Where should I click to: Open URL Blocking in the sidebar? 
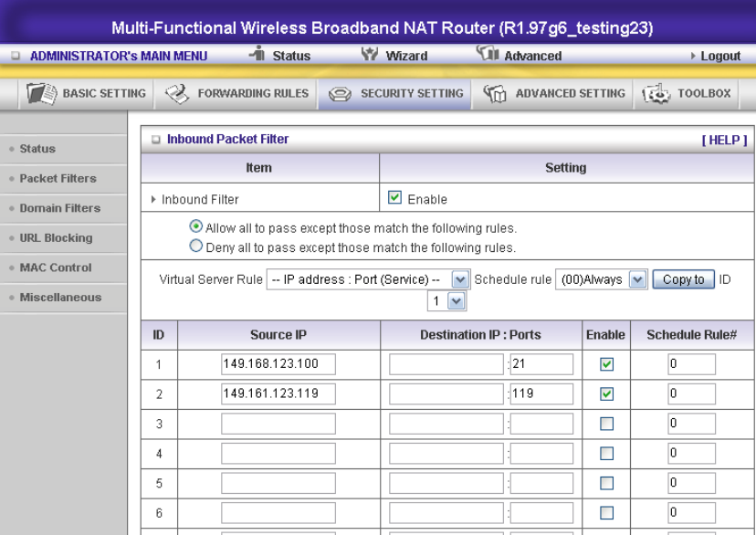pyautogui.click(x=56, y=238)
